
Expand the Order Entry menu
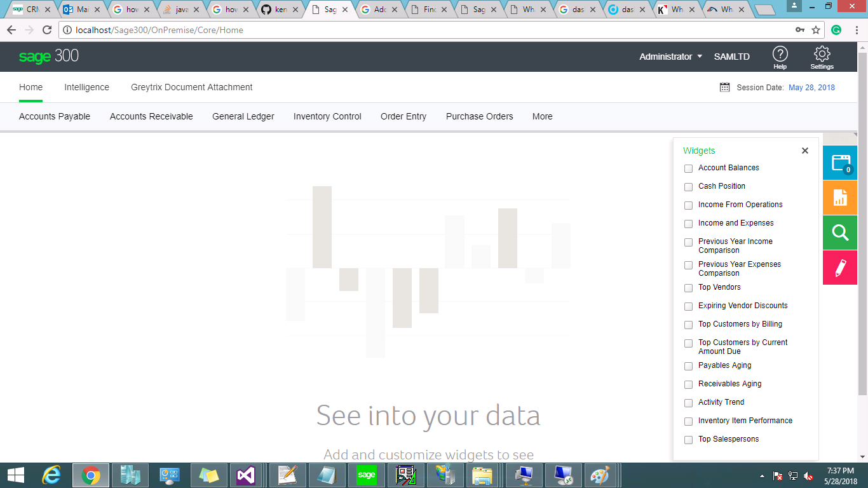click(403, 116)
